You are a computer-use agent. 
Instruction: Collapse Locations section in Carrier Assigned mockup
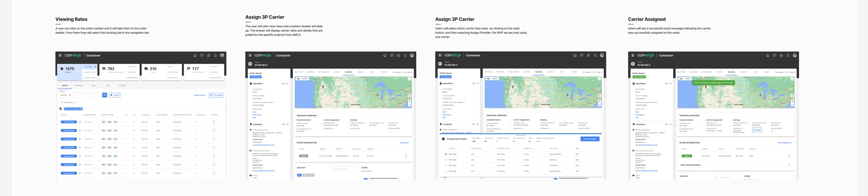click(x=671, y=124)
